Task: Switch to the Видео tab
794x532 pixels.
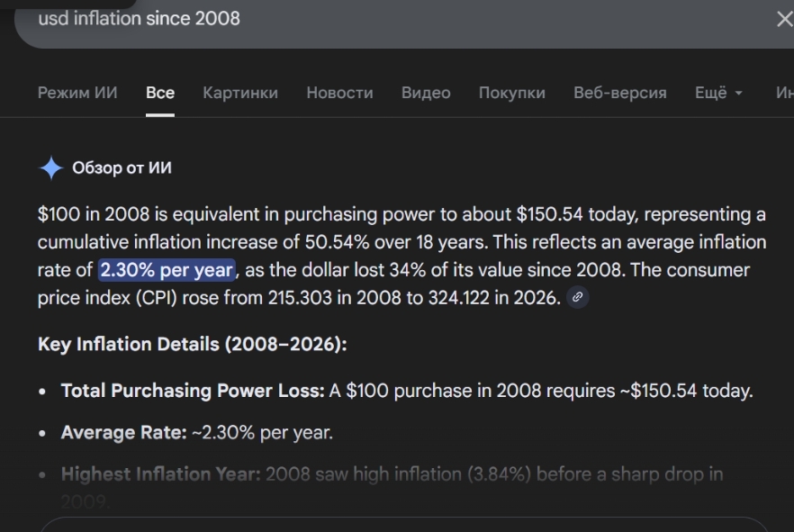Action: point(426,93)
